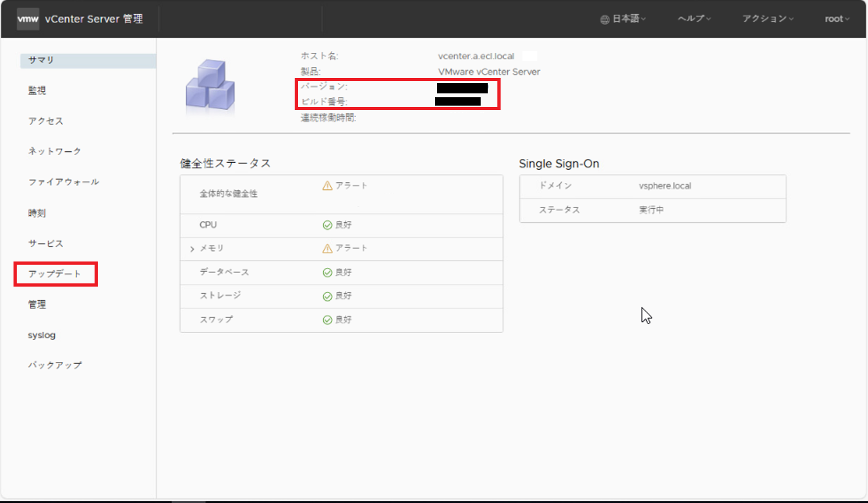This screenshot has width=868, height=503.
Task: Click the メモリ alert warning icon
Action: point(328,249)
